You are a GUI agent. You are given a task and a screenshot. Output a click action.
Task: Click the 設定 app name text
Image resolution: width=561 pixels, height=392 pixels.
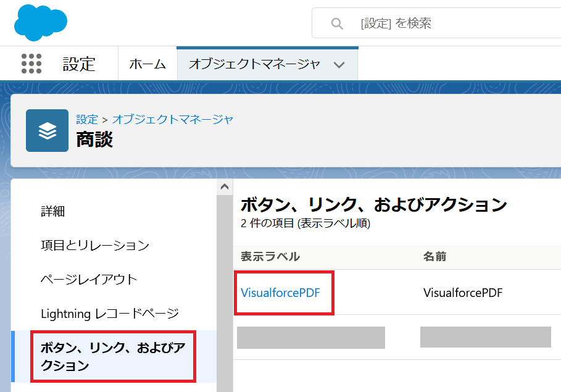[79, 64]
